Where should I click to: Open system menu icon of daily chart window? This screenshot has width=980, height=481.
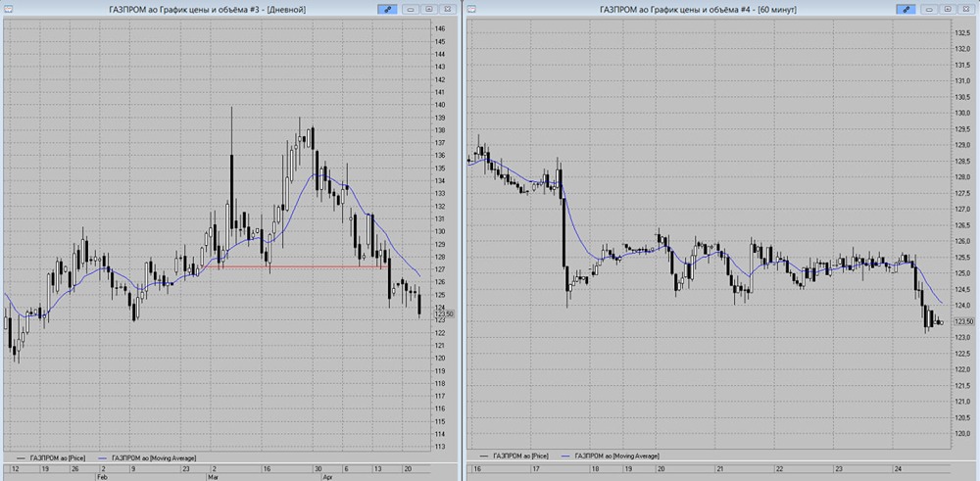coord(8,9)
